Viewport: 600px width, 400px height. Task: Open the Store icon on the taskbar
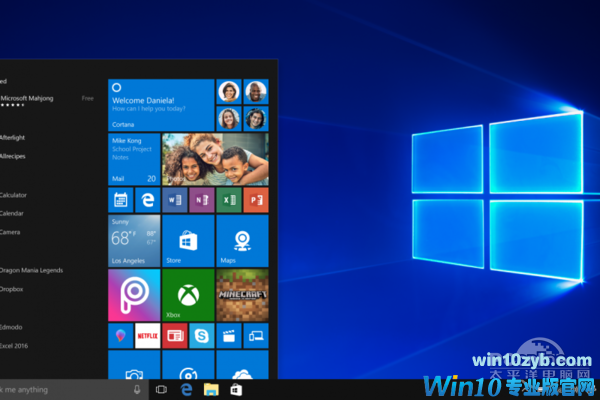(236, 390)
